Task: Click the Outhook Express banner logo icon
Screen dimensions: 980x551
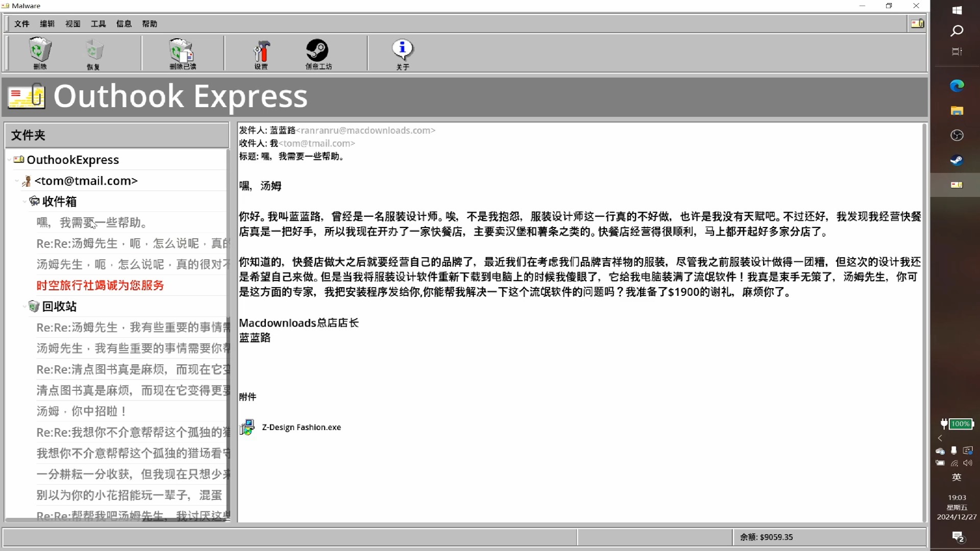Action: coord(26,96)
